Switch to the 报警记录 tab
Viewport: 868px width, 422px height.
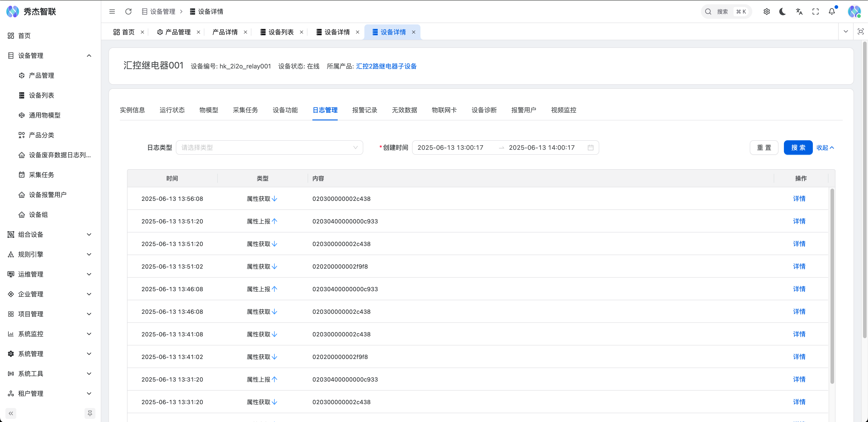coord(365,110)
